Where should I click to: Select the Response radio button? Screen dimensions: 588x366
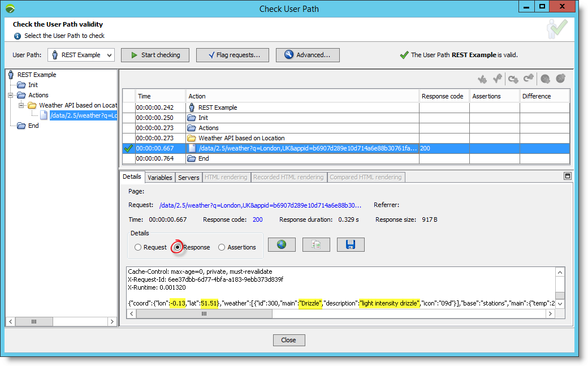[178, 247]
